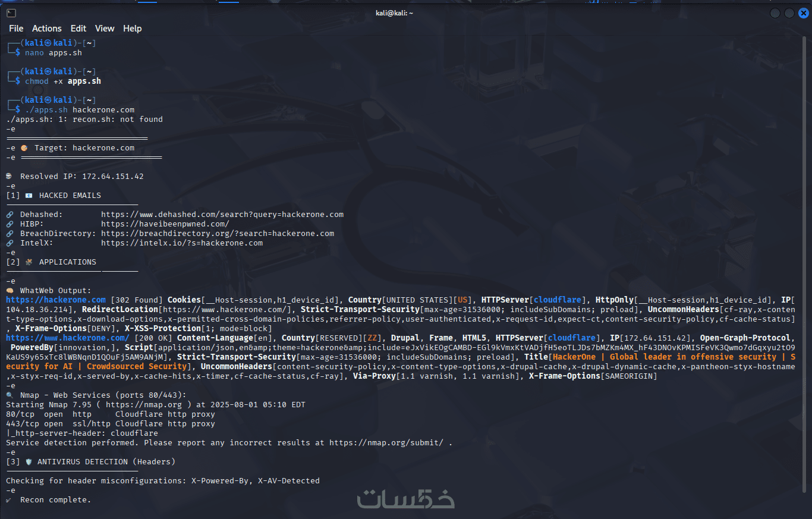Click the 'RedirectLocation' field
Viewport: 812px width, 519px height.
(187, 310)
